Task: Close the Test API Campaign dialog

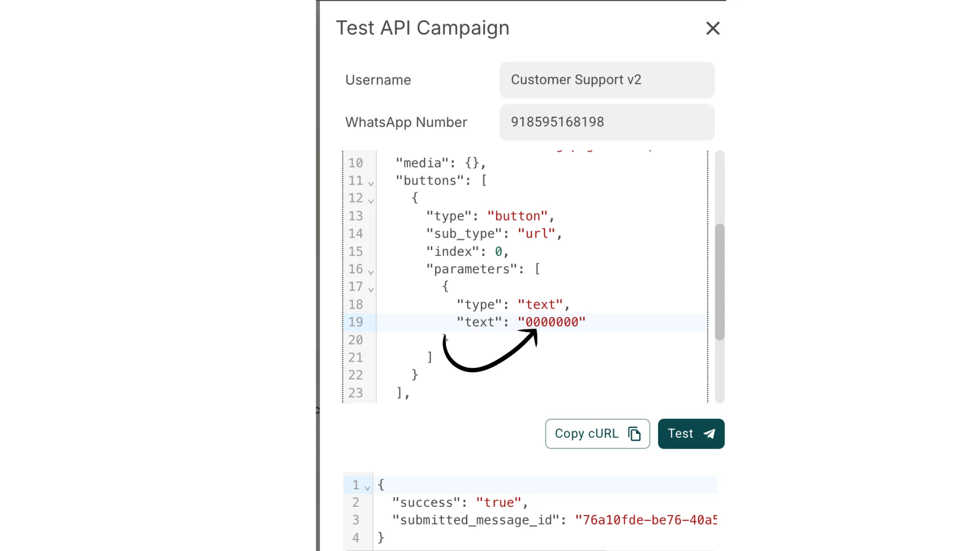Action: [x=712, y=28]
